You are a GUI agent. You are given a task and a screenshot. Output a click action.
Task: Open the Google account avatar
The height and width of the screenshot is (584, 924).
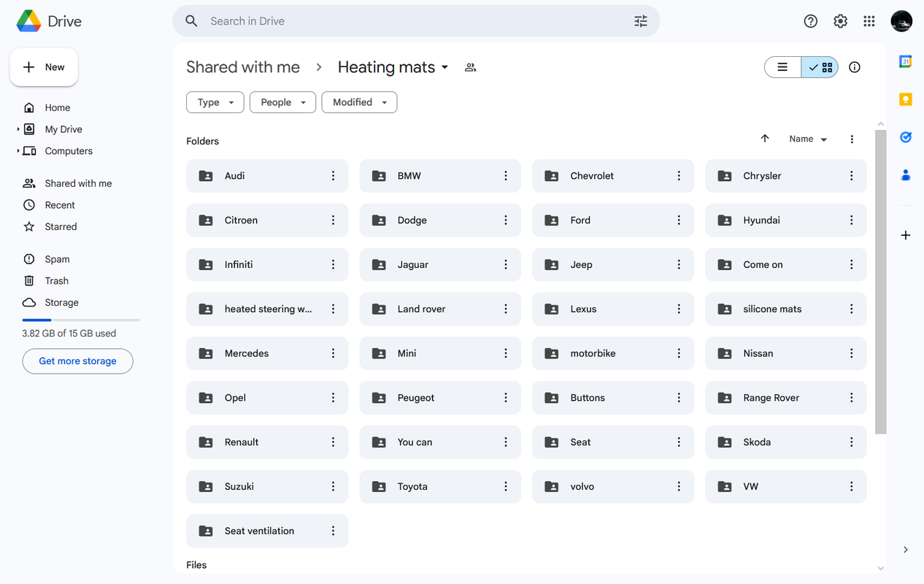[901, 21]
